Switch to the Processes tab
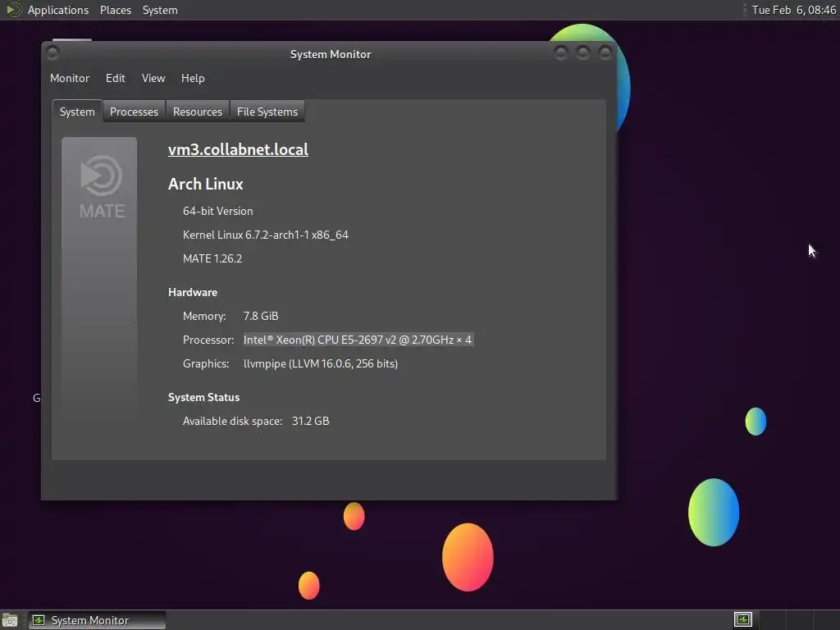 point(134,112)
